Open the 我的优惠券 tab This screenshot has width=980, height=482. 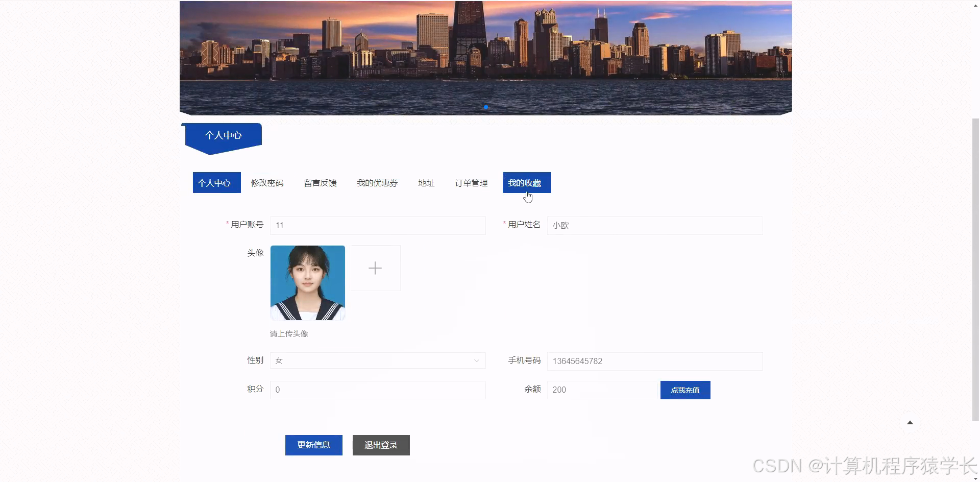tap(377, 182)
